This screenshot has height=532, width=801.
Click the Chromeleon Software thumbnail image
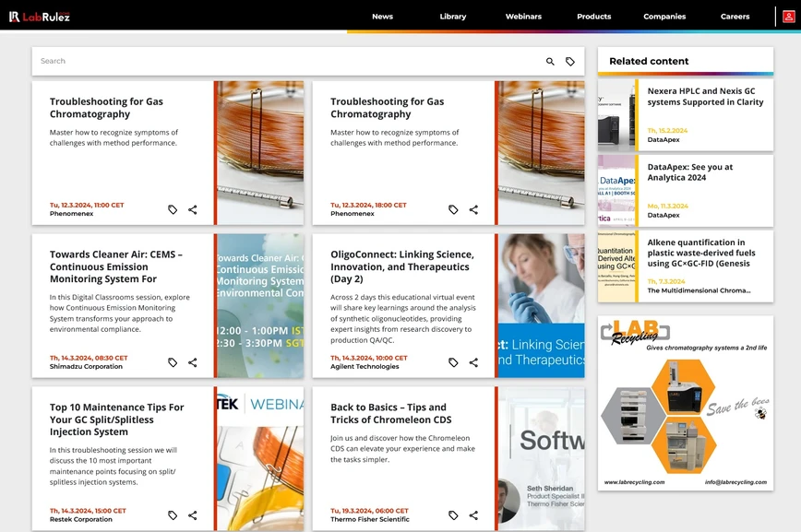click(x=541, y=458)
